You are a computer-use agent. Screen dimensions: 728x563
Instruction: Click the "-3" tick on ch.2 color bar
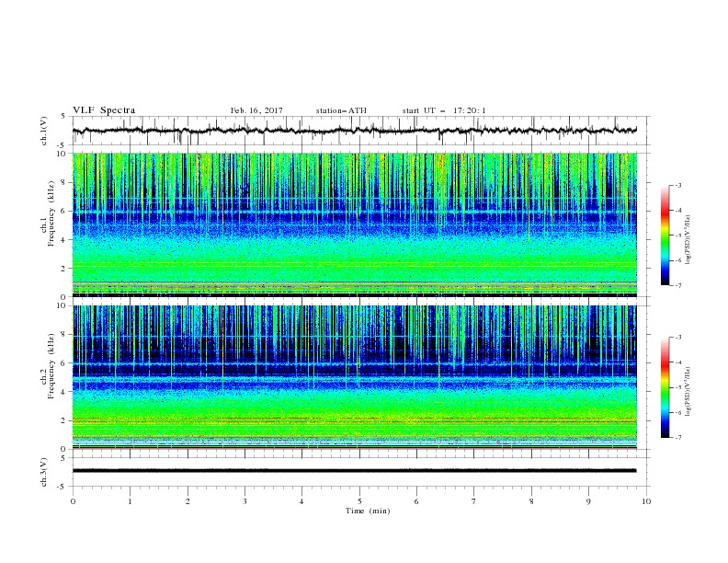coord(678,338)
